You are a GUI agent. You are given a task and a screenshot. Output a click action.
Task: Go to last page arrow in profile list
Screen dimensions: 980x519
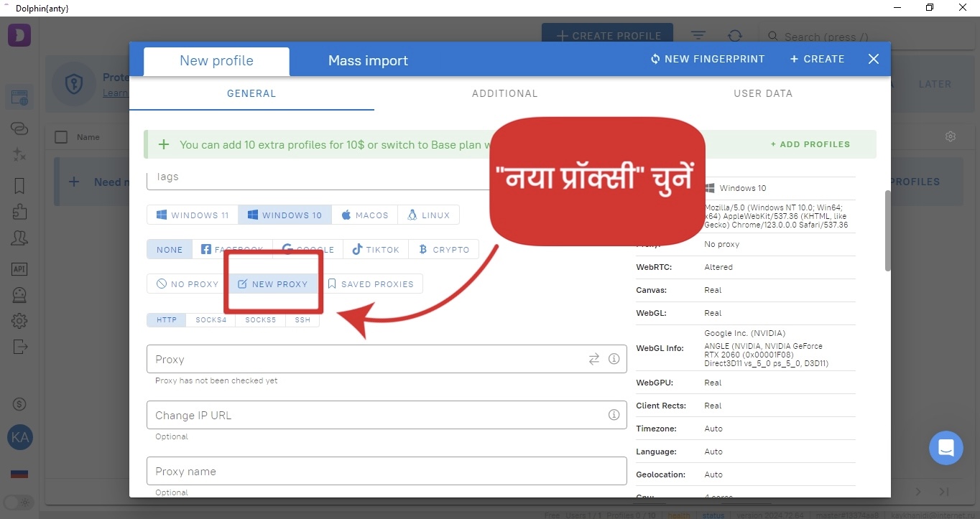[944, 492]
